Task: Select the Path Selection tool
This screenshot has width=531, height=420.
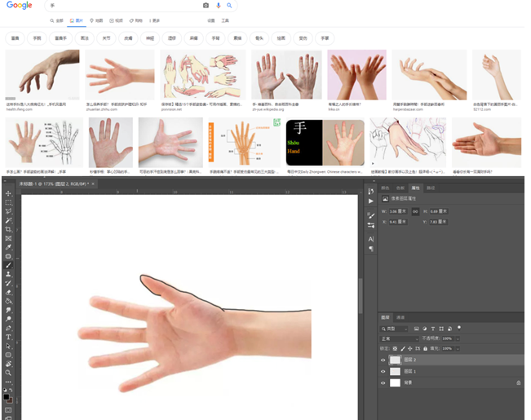Action: 8,346
